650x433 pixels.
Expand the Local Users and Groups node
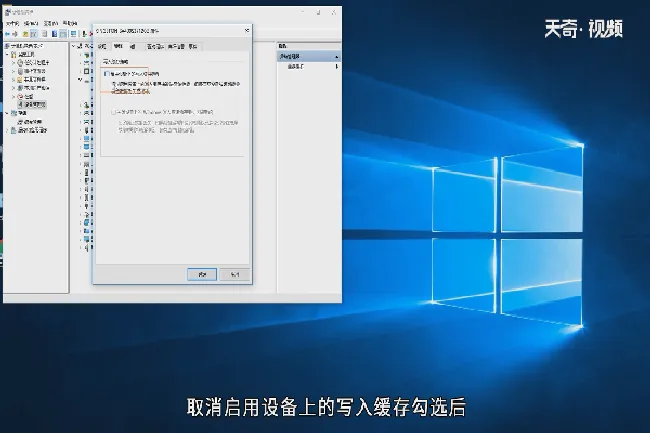(x=13, y=88)
